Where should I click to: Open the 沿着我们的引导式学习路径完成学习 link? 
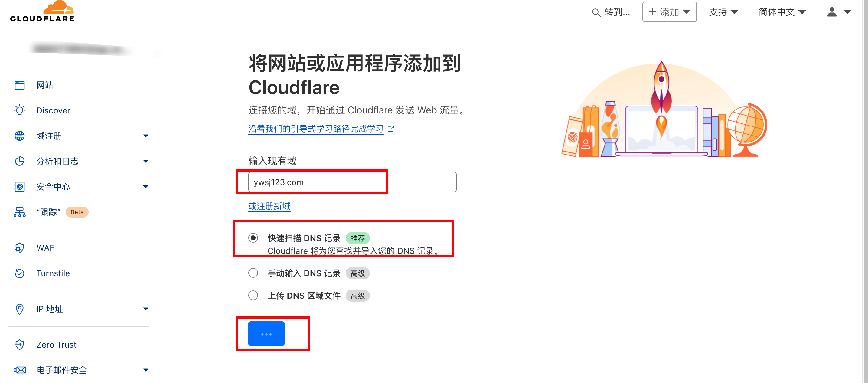click(316, 129)
